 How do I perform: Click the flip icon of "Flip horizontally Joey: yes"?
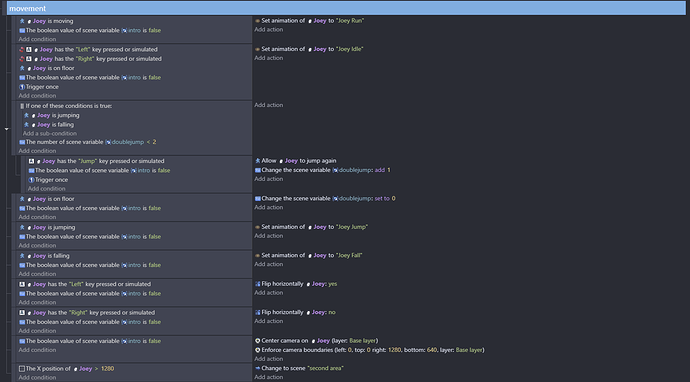(257, 284)
